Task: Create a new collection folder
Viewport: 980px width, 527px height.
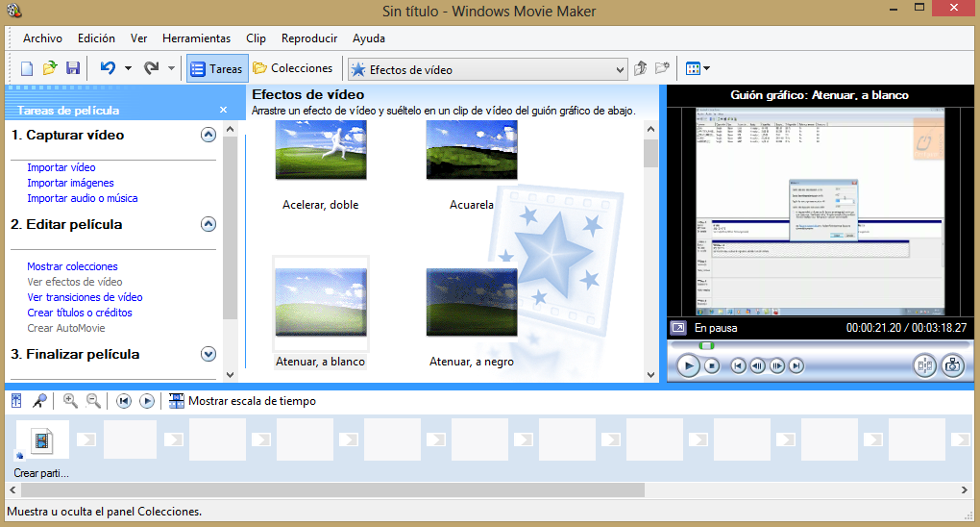Action: point(663,68)
